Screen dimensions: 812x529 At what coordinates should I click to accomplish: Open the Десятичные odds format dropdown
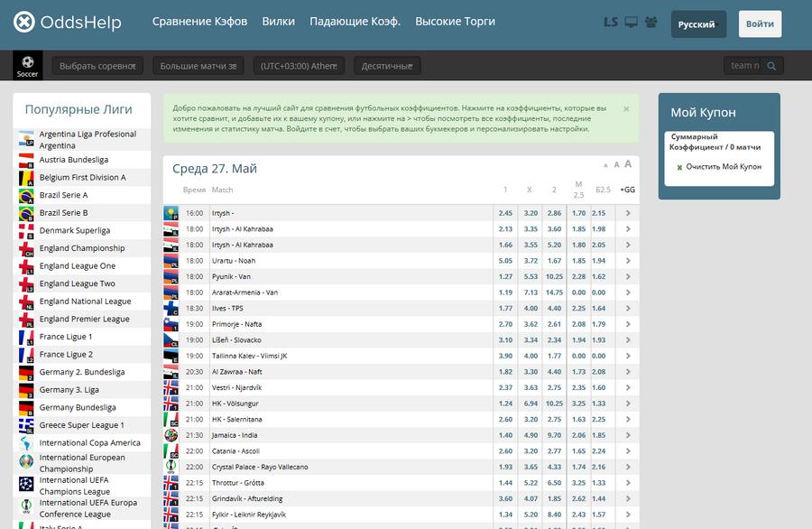[x=387, y=66]
